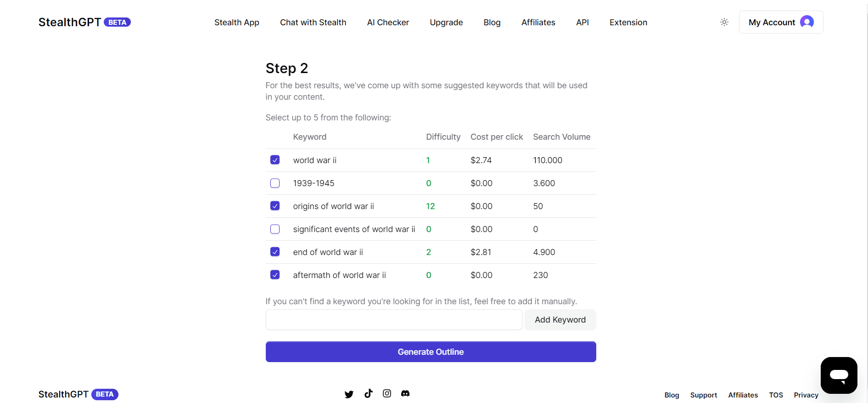Open the Discord icon in footer
Screen dimensions: 868x403
coord(405,393)
